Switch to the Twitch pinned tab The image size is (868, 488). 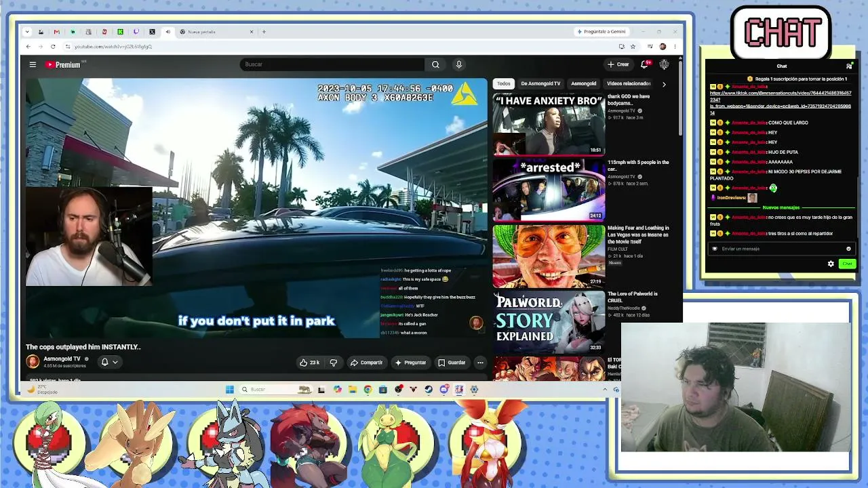pos(136,32)
